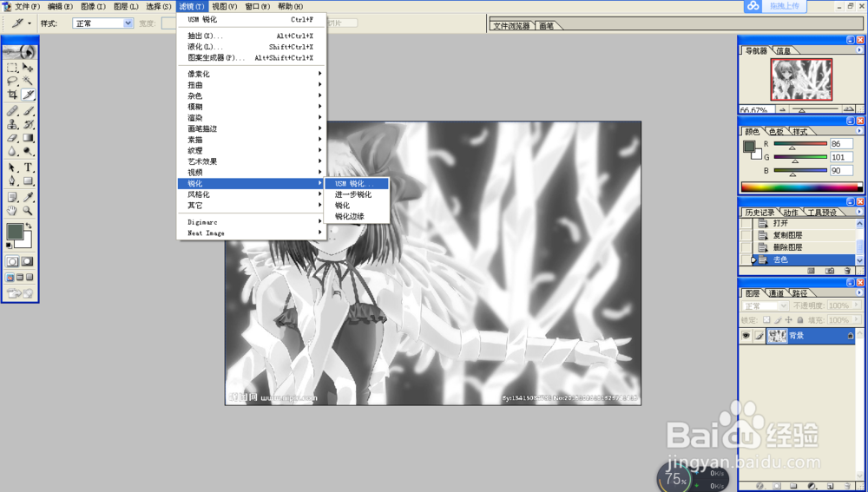The image size is (868, 492).
Task: Select the Lasso tool
Action: 12,81
